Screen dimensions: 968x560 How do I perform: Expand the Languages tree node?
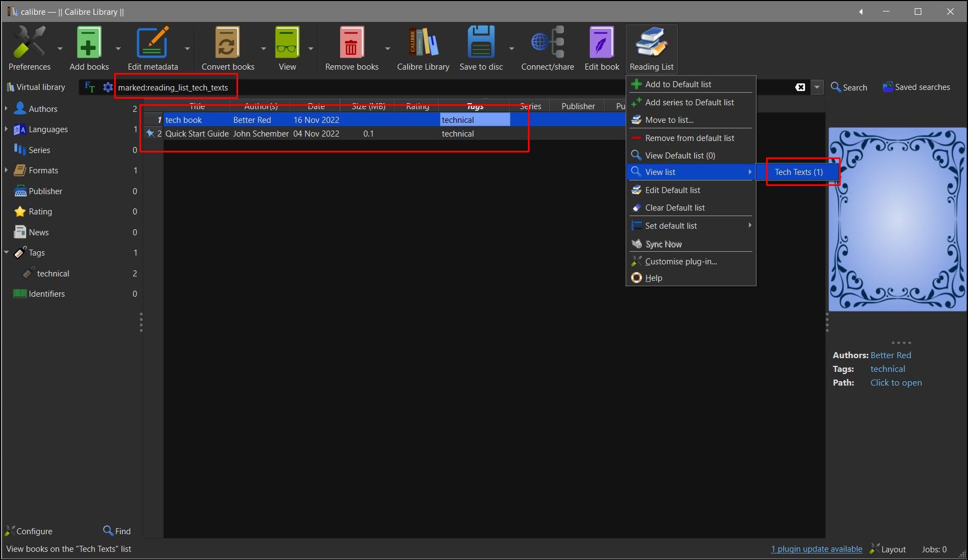pyautogui.click(x=6, y=129)
